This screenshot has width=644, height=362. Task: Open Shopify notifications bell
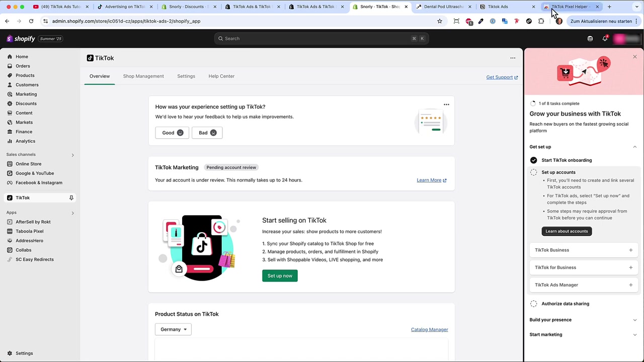(605, 39)
